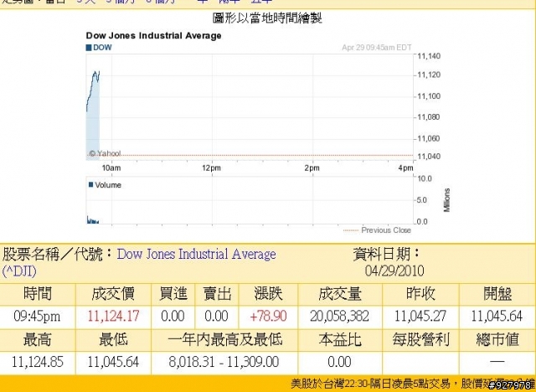Click the 11,140 price axis label
Image resolution: width=536 pixels, height=392 pixels.
[x=429, y=56]
